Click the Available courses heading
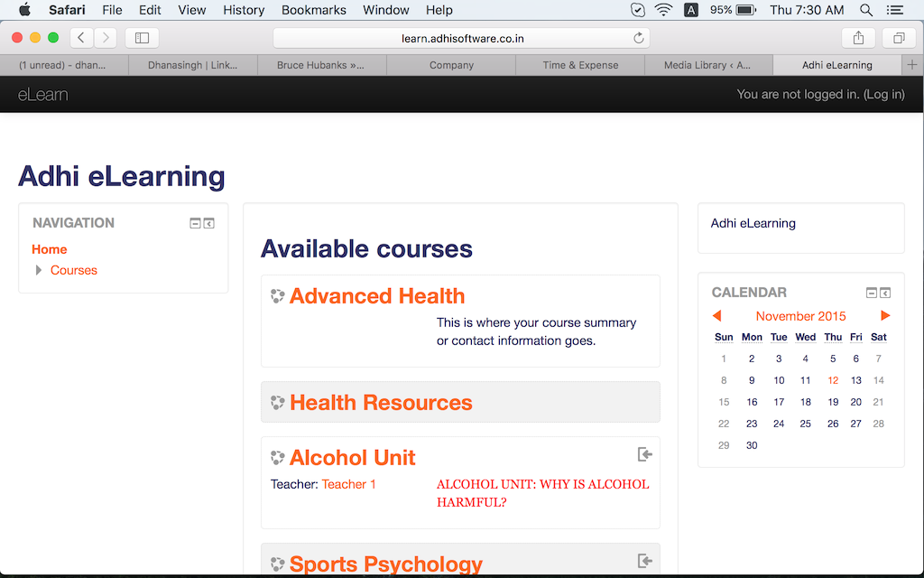Screen dimensions: 924x578 click(366, 249)
